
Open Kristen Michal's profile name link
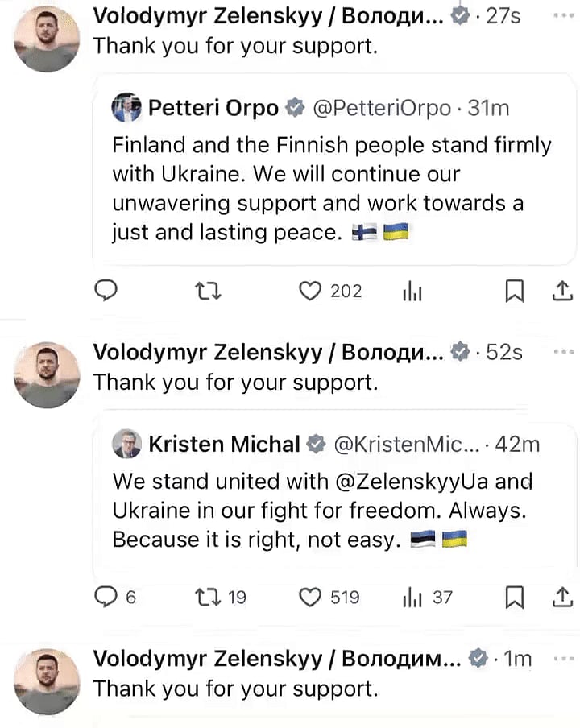[224, 444]
